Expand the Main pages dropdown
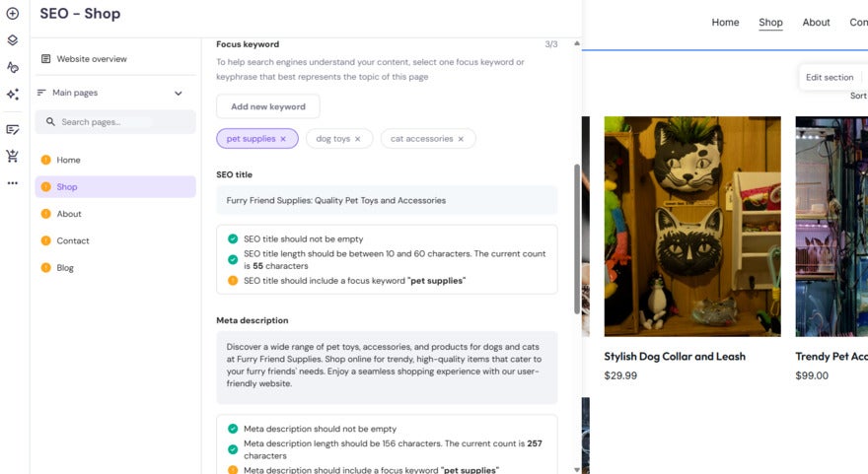 click(x=179, y=94)
